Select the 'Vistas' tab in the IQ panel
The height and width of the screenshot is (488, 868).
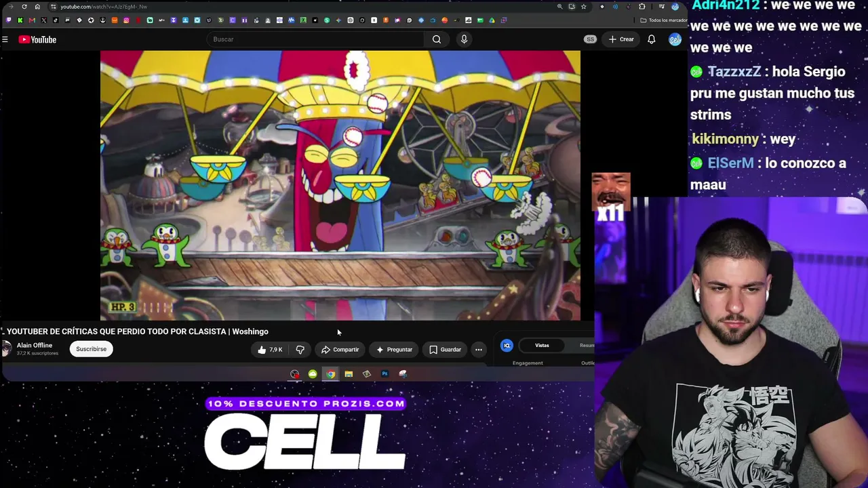(542, 346)
